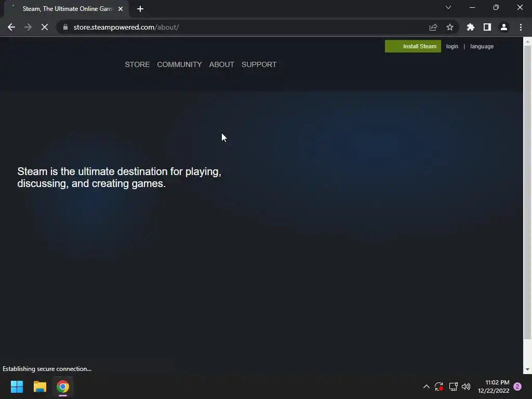This screenshot has height=399, width=532.
Task: Toggle Chrome side panel
Action: [487, 27]
